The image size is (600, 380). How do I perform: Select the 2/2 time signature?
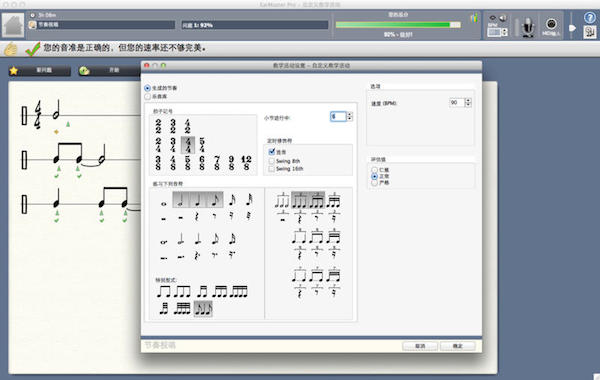(158, 126)
